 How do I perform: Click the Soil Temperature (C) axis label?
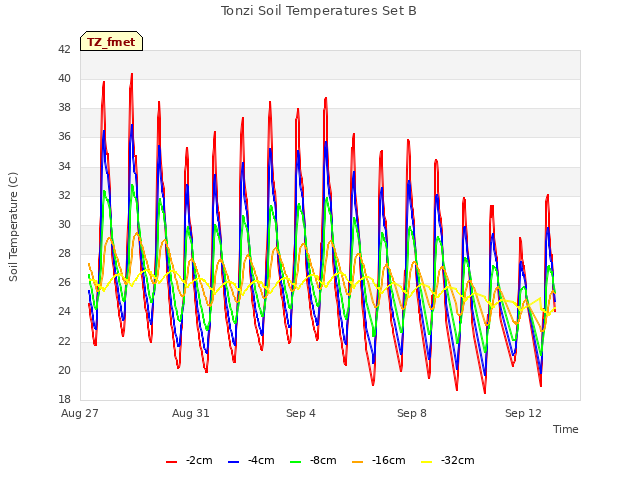pos(13,227)
